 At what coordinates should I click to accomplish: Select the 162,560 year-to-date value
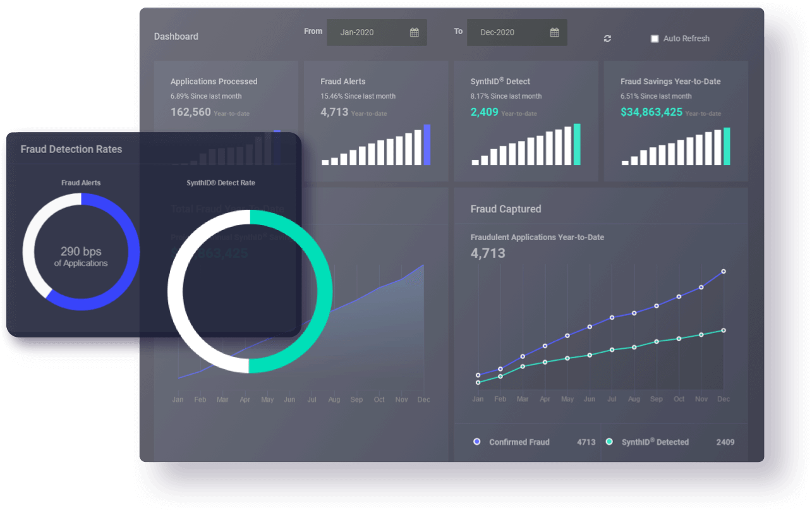[191, 112]
